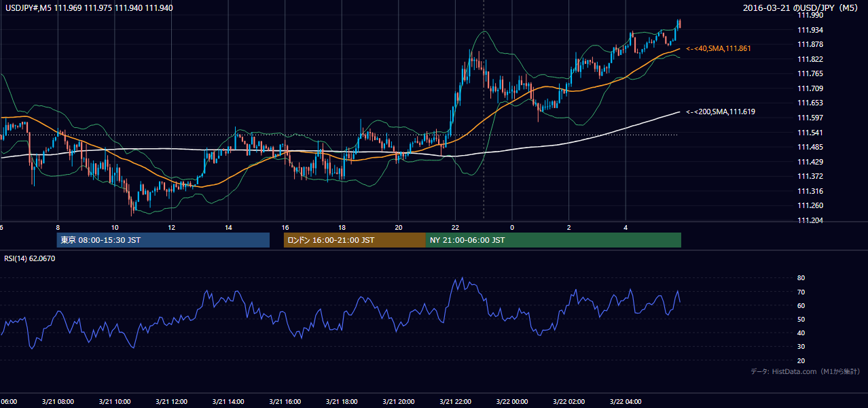
Task: Click the London 16:00-21:00 JST session bar
Action: tap(355, 240)
